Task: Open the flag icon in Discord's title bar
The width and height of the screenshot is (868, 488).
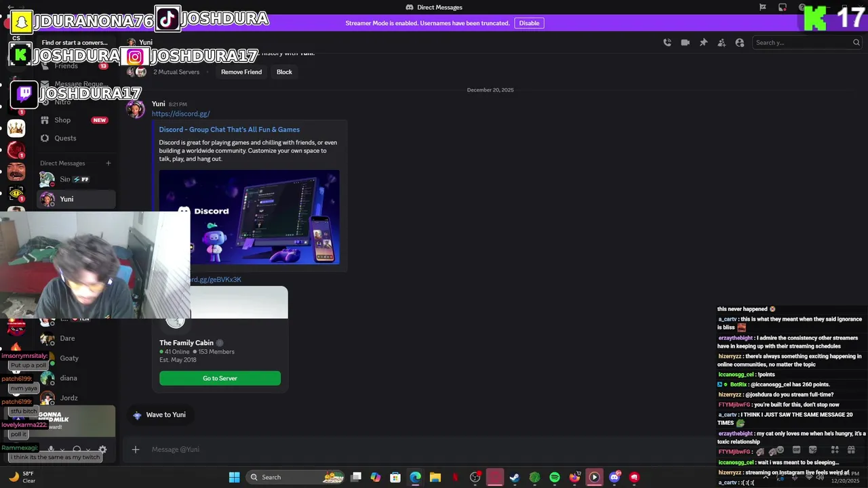Action: pos(763,7)
